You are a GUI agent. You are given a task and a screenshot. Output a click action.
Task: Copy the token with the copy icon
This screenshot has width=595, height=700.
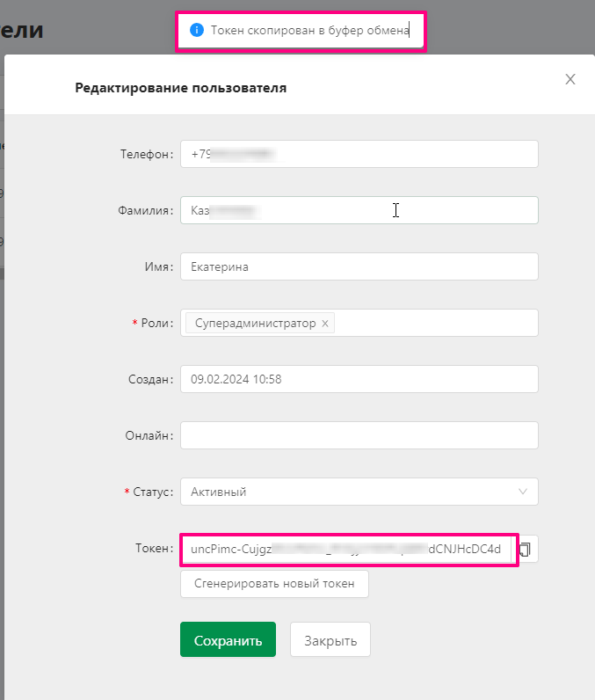coord(525,549)
